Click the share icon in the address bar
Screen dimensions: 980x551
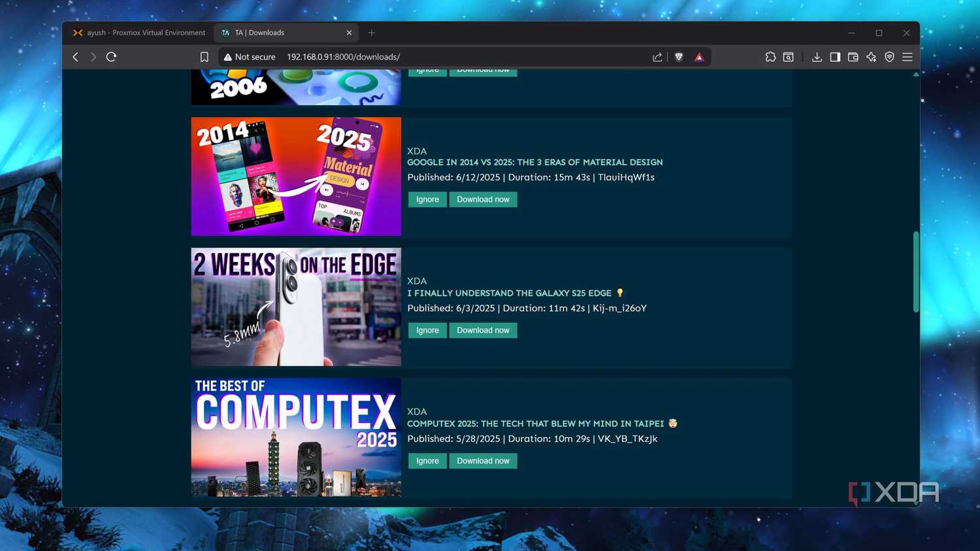tap(657, 57)
